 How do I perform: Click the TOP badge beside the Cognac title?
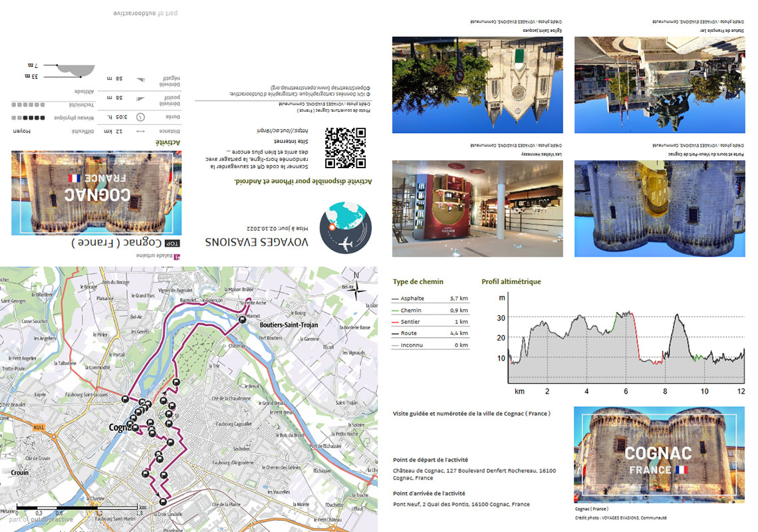pos(172,243)
